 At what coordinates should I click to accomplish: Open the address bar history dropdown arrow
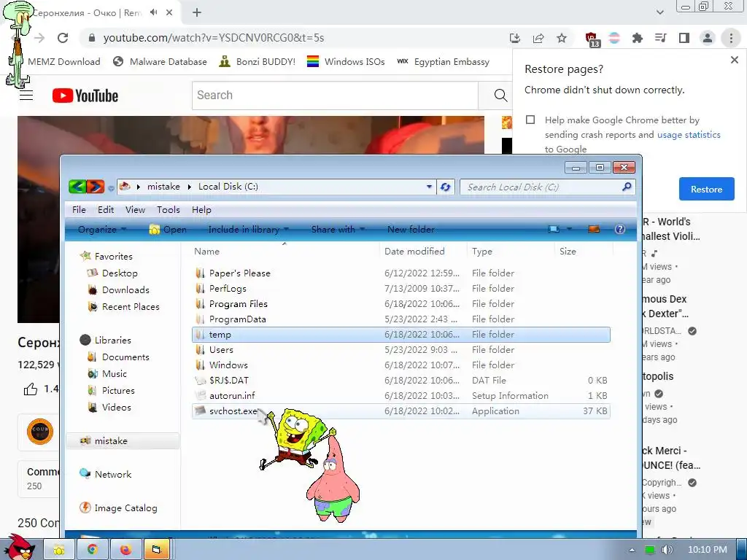click(429, 187)
